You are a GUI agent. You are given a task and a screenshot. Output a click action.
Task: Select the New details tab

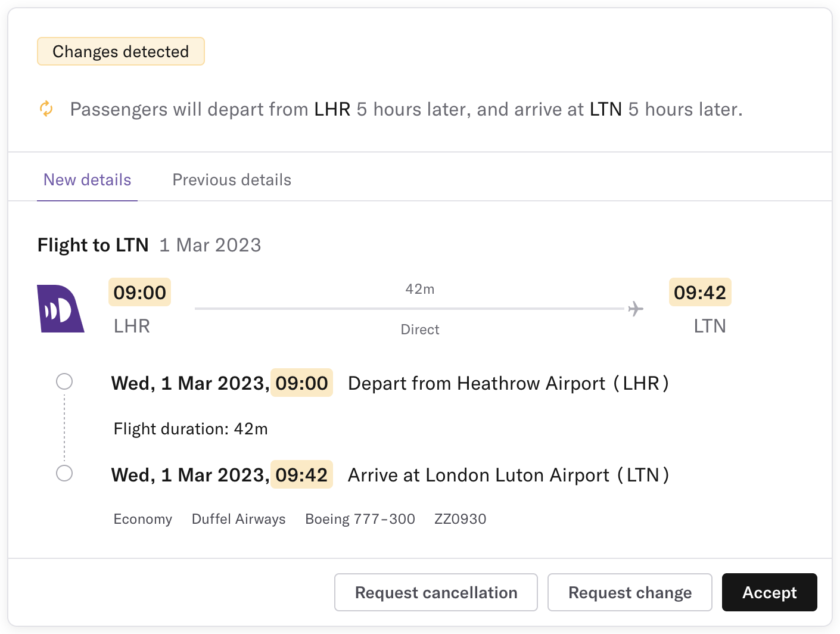pos(88,180)
